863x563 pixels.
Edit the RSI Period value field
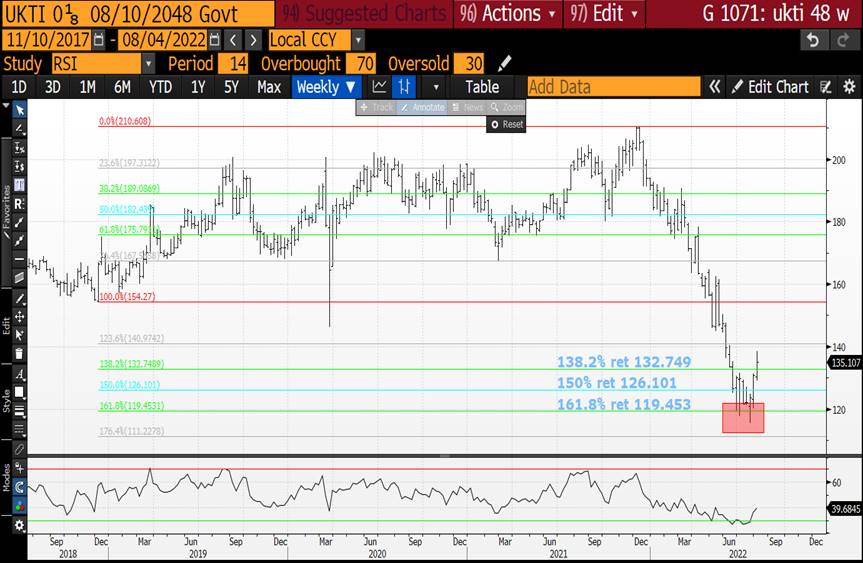tap(233, 64)
